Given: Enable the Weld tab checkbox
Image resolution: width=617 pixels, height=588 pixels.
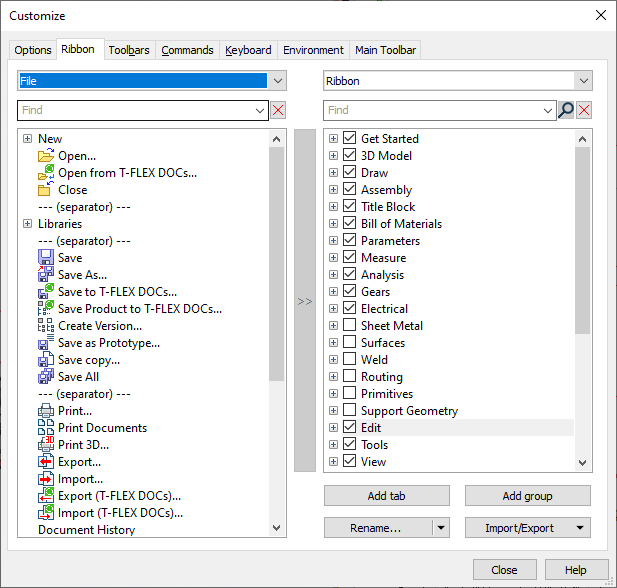Looking at the screenshot, I should (x=349, y=359).
